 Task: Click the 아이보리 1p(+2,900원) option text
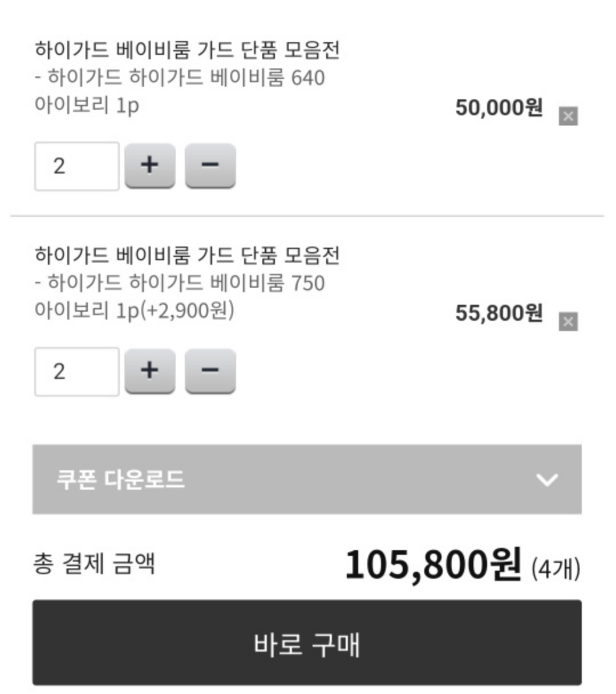[134, 310]
